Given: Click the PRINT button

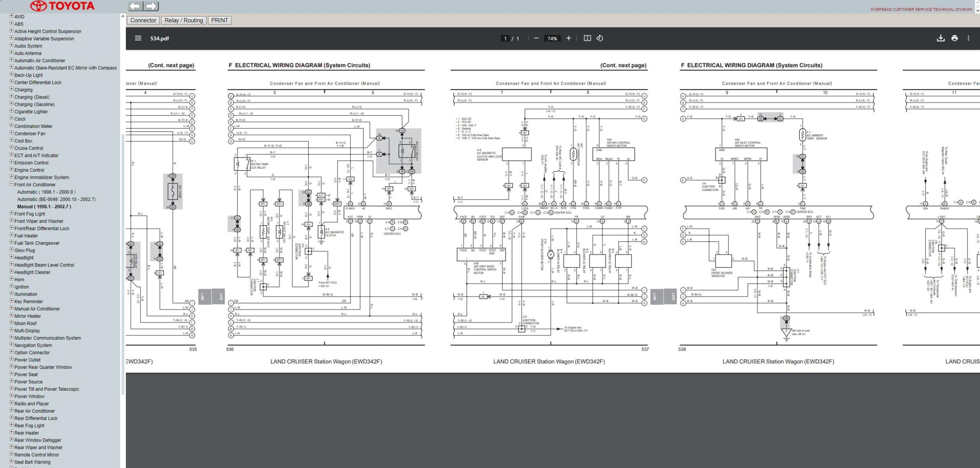Looking at the screenshot, I should click(220, 20).
